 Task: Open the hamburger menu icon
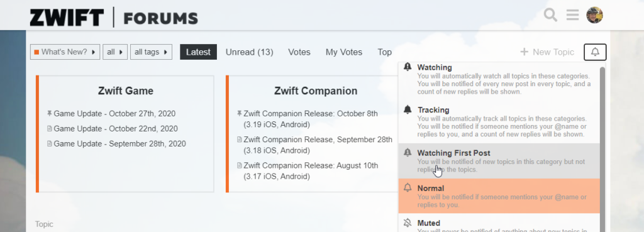click(x=572, y=15)
